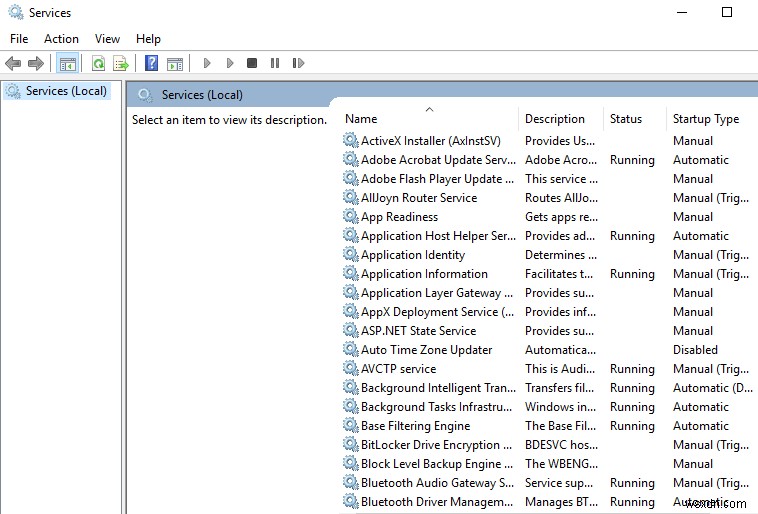Maximize the Services window
The height and width of the screenshot is (514, 758).
click(727, 12)
